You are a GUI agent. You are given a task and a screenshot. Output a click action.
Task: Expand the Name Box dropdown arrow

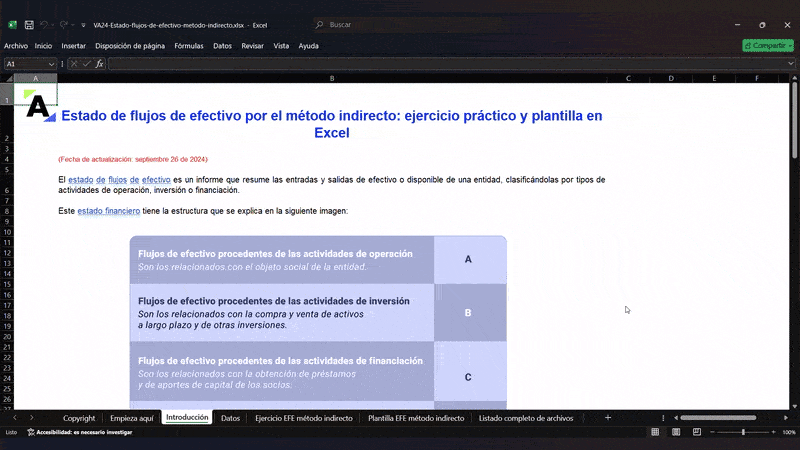[53, 64]
